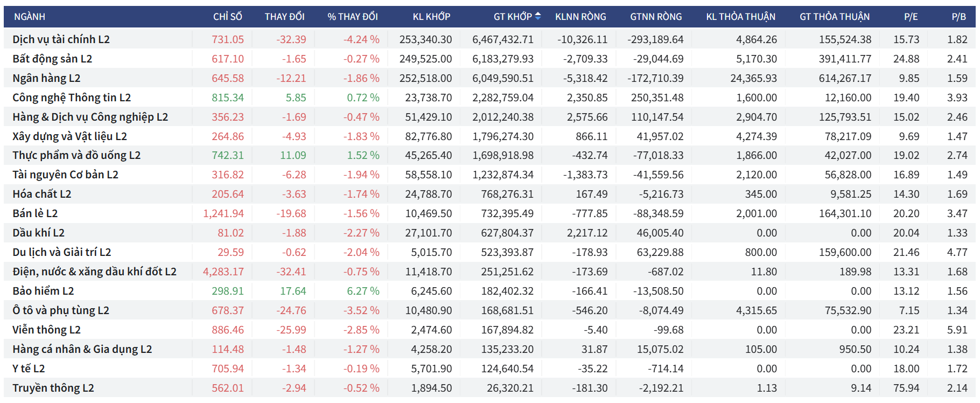Viewport: 980px width, 403px height.
Task: Open Bất động sản L2 sector row
Action: pos(52,59)
